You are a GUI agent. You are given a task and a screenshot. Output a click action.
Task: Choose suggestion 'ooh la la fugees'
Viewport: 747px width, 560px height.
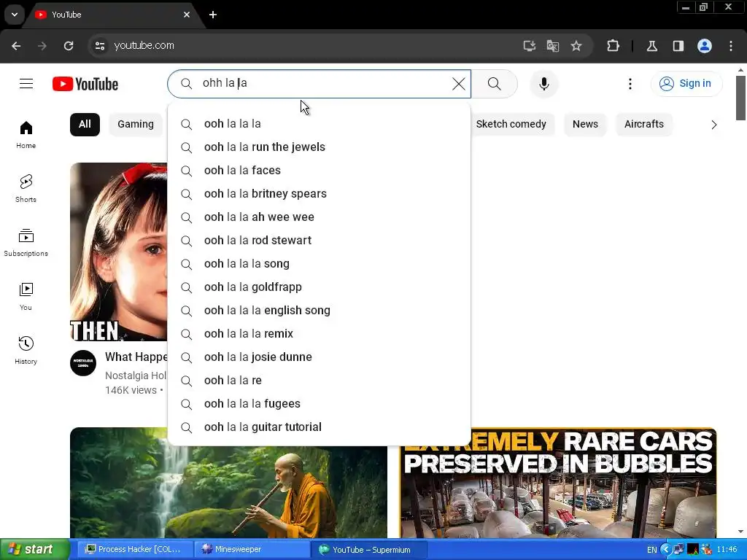point(320,404)
